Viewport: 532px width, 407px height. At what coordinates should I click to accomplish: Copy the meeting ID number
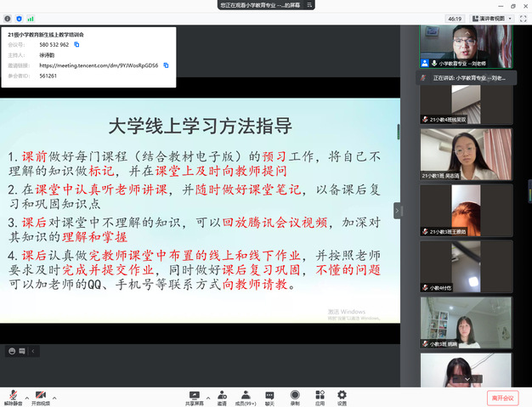(x=76, y=44)
